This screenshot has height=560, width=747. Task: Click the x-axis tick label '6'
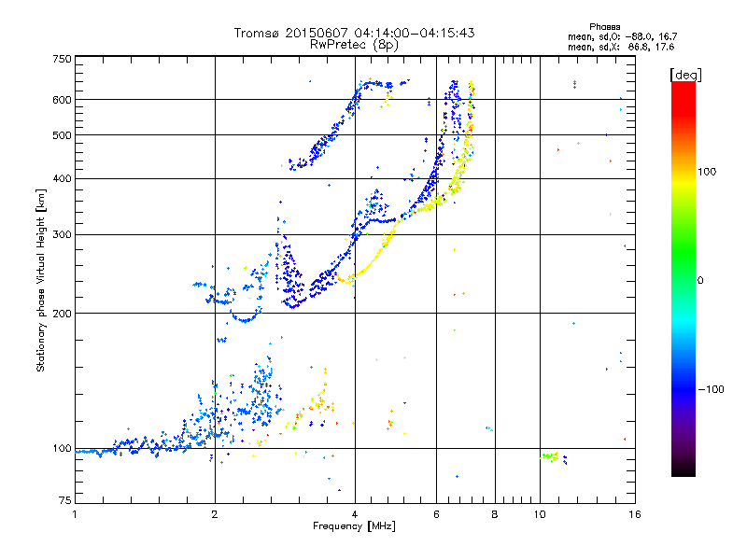pyautogui.click(x=436, y=514)
